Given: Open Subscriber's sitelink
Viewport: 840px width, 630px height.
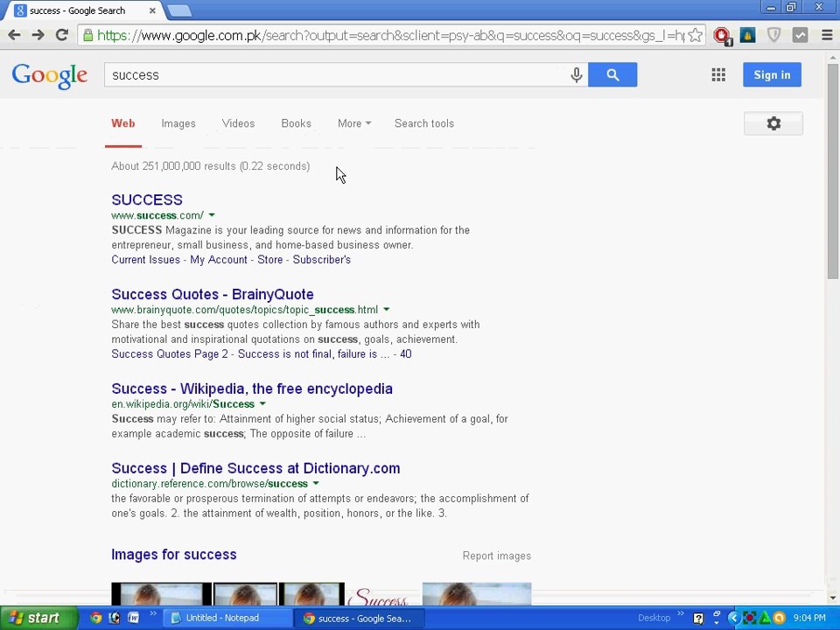Looking at the screenshot, I should [321, 260].
